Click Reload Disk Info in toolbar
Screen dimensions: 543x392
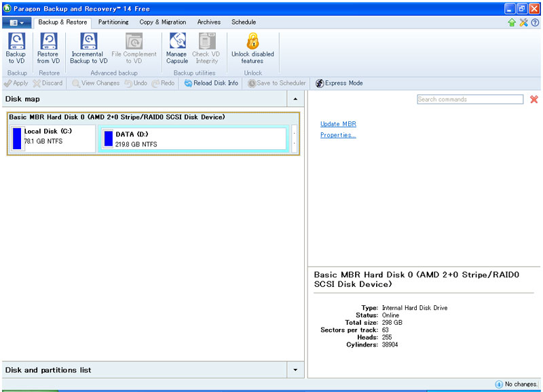[x=211, y=83]
